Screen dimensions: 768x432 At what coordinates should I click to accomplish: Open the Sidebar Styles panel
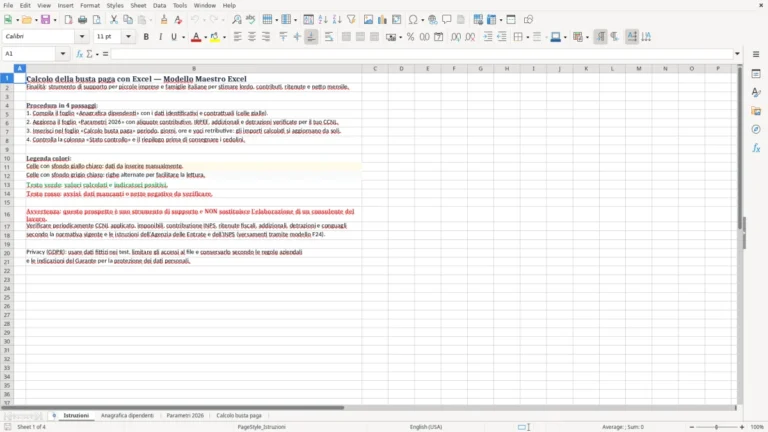tap(756, 92)
